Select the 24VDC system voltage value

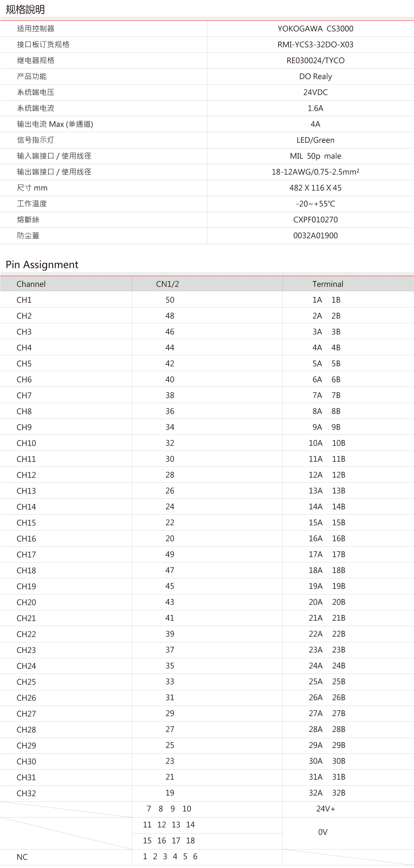[x=315, y=92]
